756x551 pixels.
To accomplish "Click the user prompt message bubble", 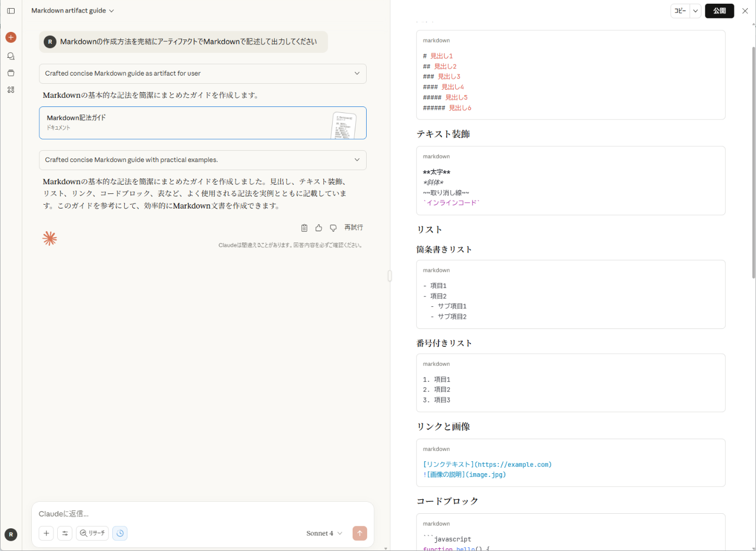I will (x=184, y=42).
